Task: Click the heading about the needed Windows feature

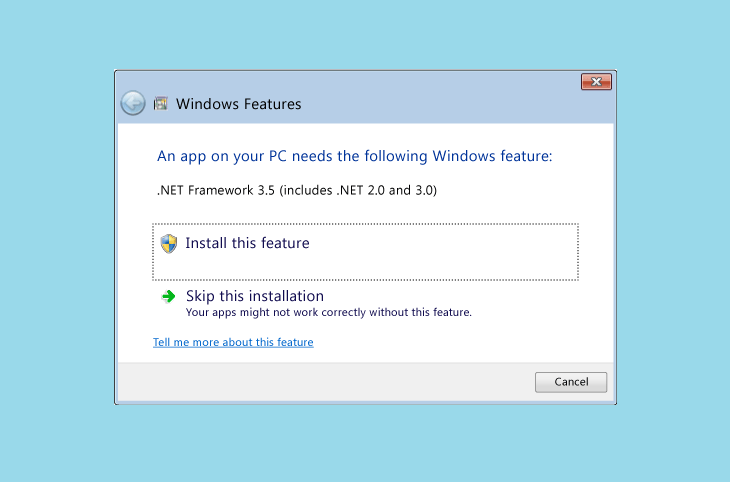Action: click(x=354, y=156)
